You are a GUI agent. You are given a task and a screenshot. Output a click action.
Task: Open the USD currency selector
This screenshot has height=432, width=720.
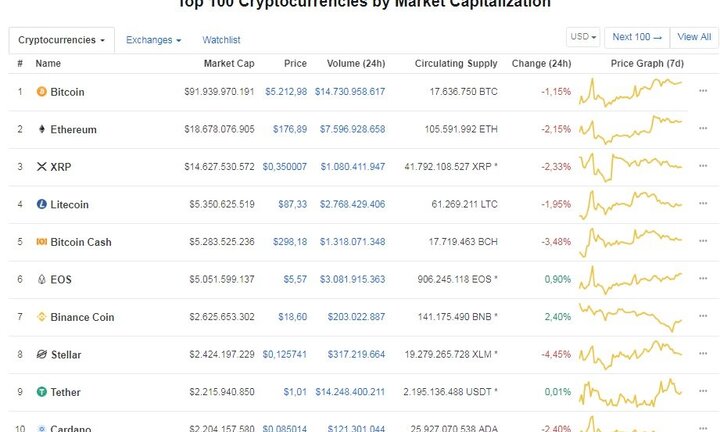[583, 37]
